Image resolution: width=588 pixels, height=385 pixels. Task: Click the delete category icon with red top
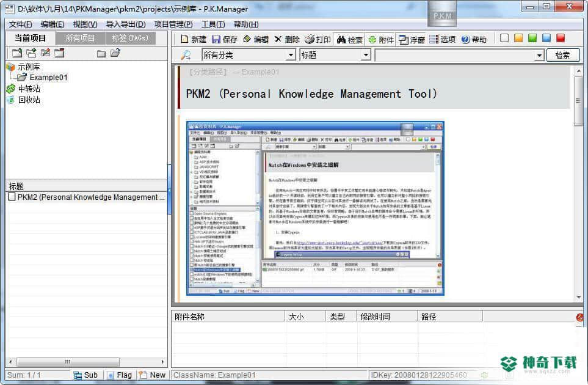59,53
